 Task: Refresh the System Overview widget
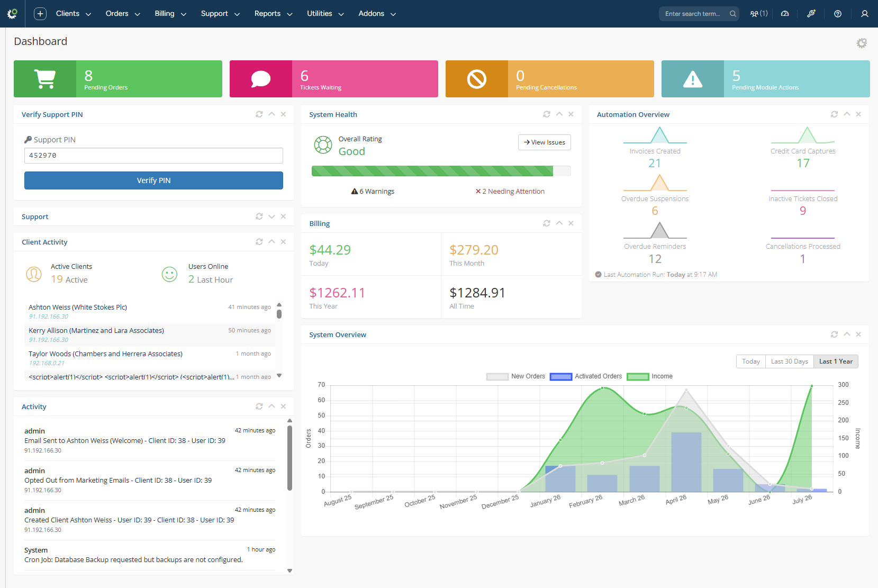tap(835, 334)
